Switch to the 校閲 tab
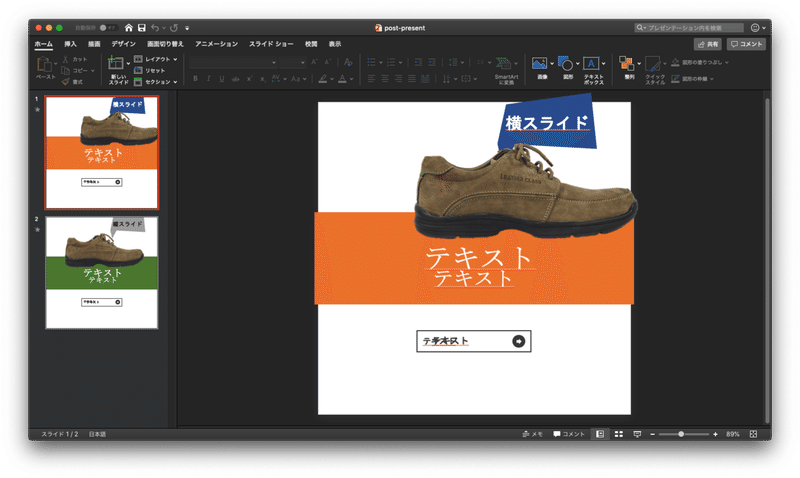The height and width of the screenshot is (478, 800). tap(311, 44)
